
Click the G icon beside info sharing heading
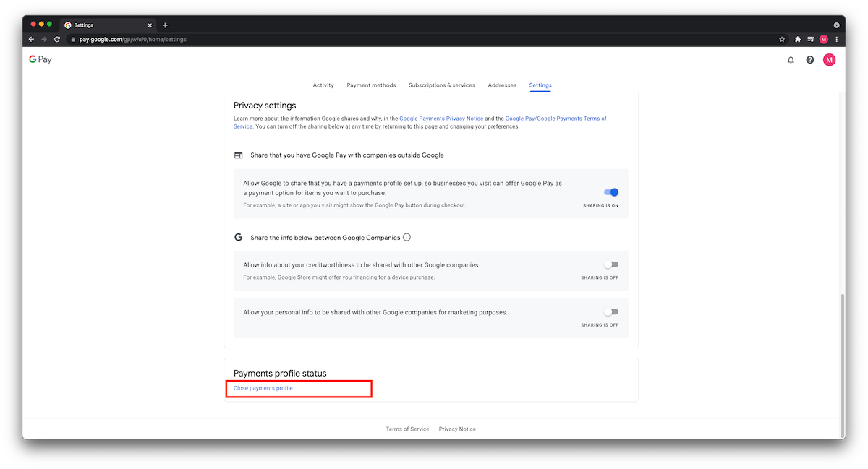[238, 237]
